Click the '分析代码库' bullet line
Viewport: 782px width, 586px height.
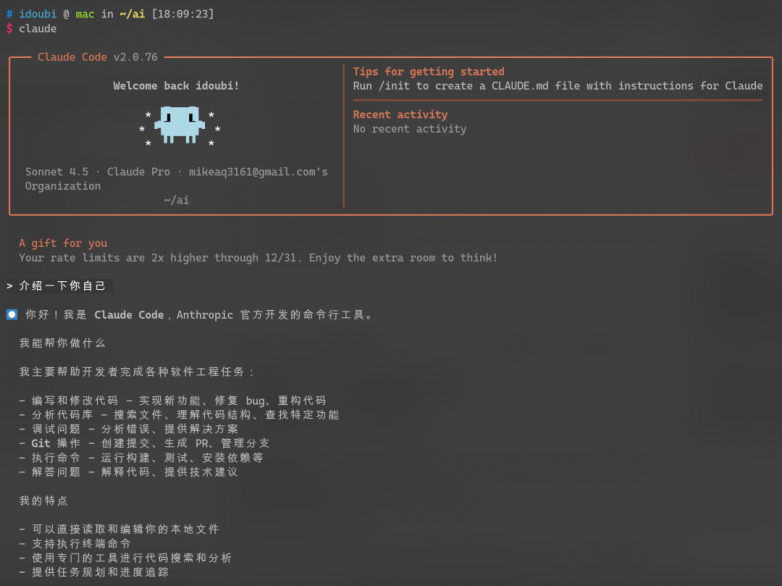coord(179,415)
